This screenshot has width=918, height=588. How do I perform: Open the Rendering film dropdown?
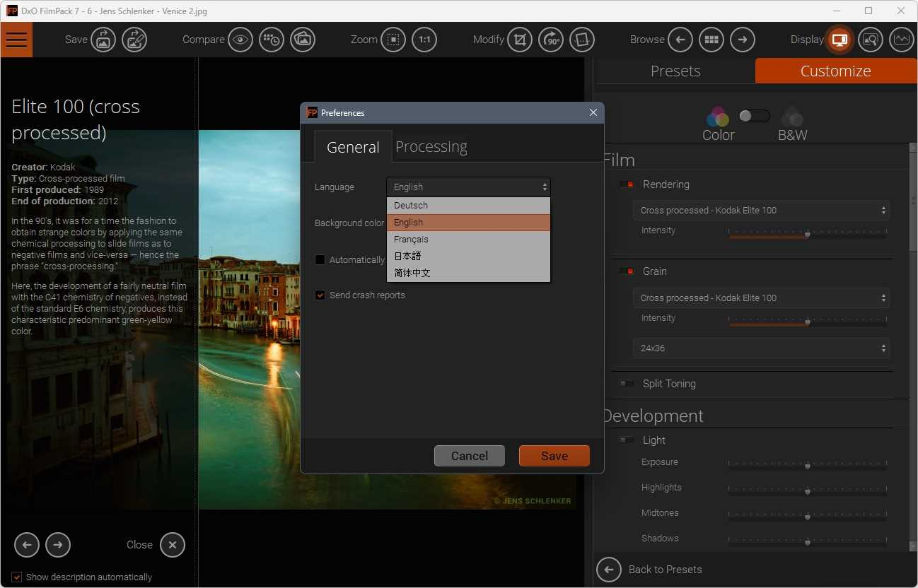761,210
